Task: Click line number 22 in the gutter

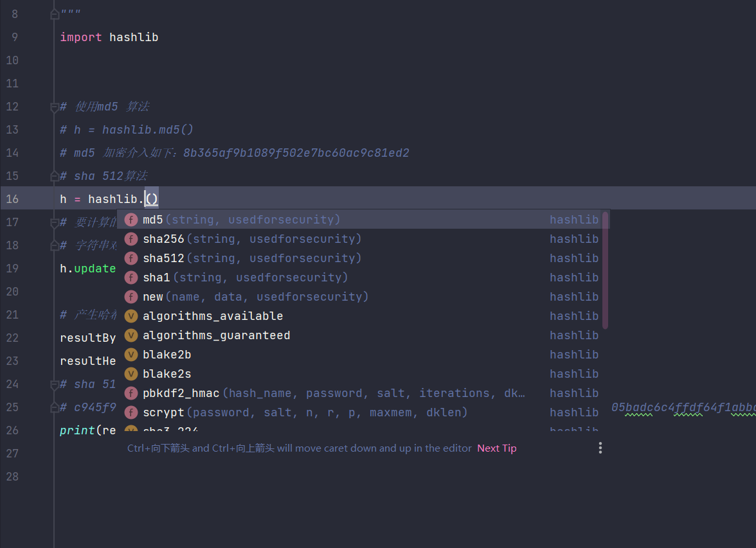Action: click(x=12, y=338)
